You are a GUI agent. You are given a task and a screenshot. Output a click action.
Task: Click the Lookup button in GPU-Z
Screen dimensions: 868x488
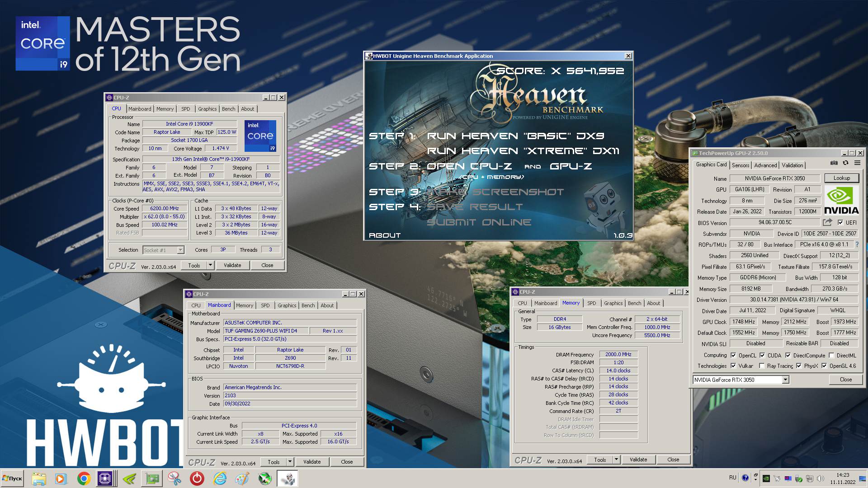[841, 178]
